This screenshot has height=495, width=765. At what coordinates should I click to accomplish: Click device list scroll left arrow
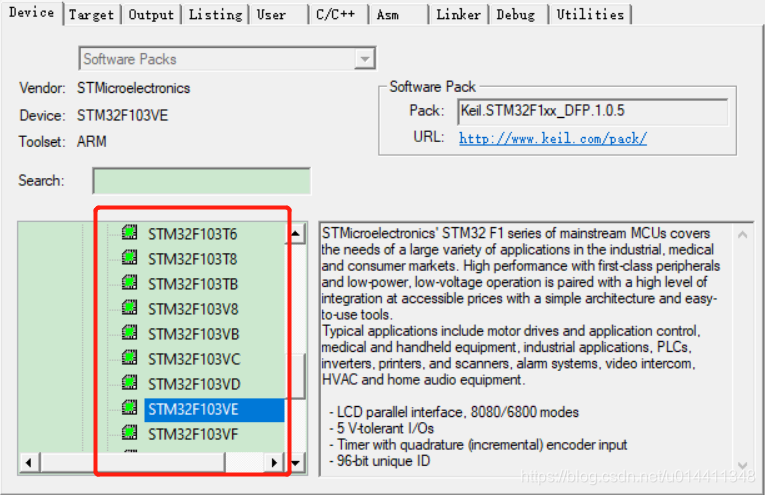29,463
